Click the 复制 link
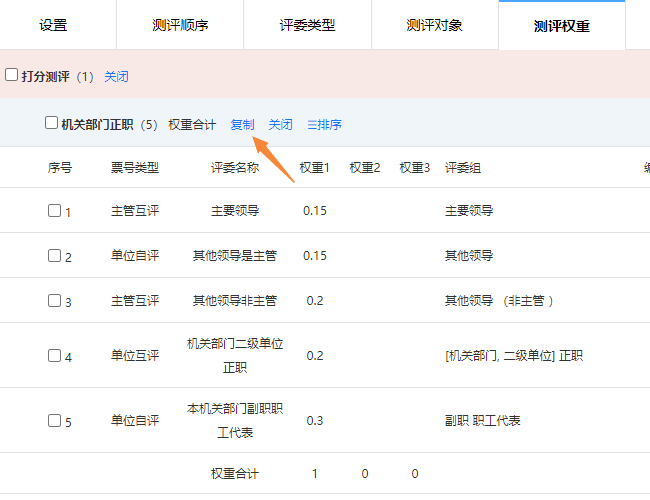Image resolution: width=650 pixels, height=500 pixels. coord(242,125)
